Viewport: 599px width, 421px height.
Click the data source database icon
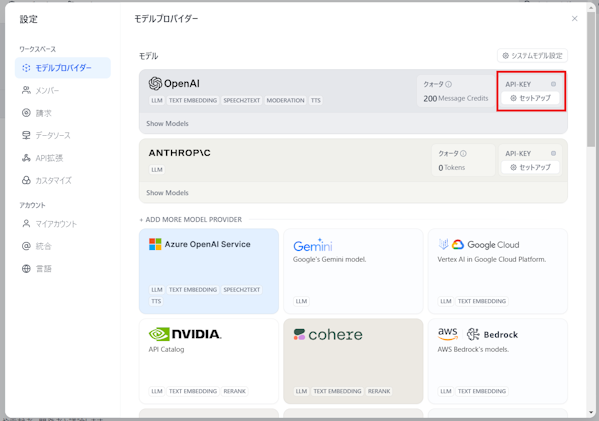tap(26, 135)
